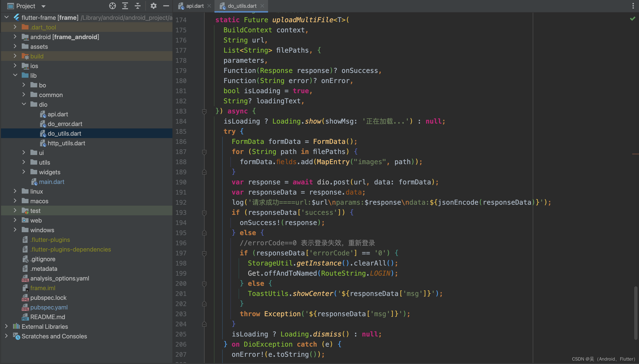Expand the build folder

15,56
